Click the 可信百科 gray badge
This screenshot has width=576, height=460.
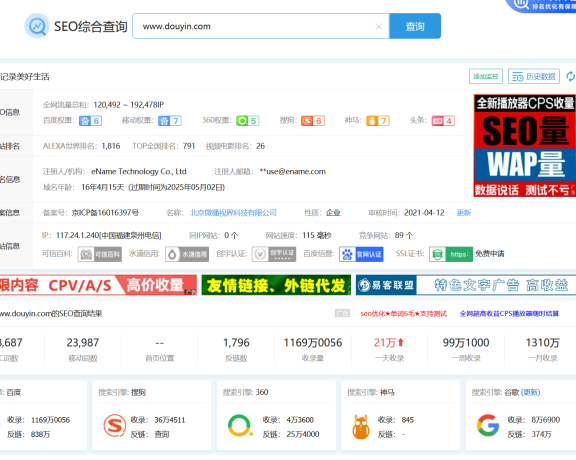click(x=100, y=254)
